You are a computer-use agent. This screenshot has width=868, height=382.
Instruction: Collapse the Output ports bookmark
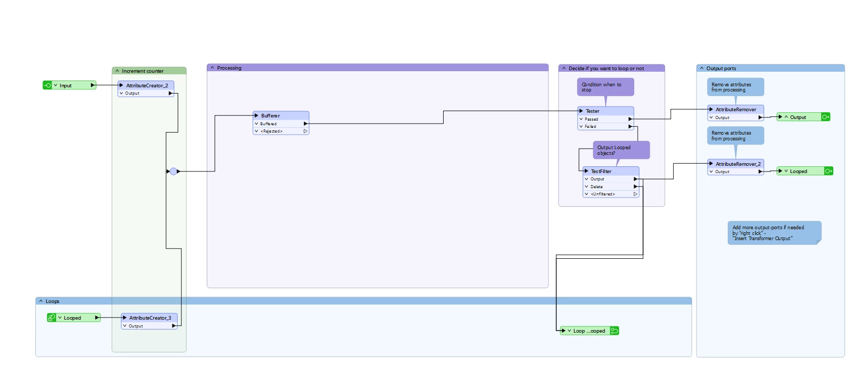pyautogui.click(x=702, y=68)
